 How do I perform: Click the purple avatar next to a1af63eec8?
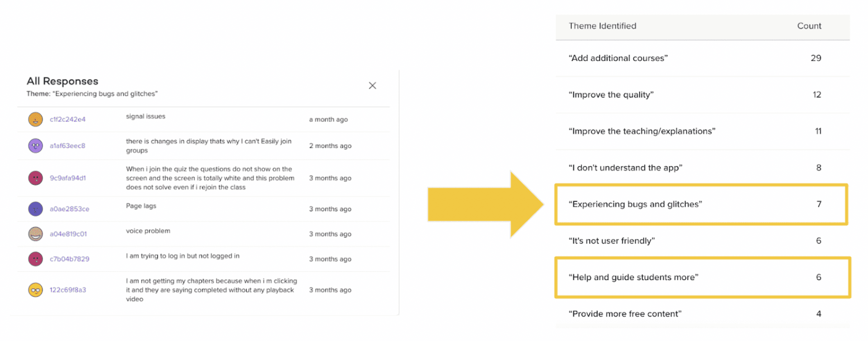click(x=36, y=146)
